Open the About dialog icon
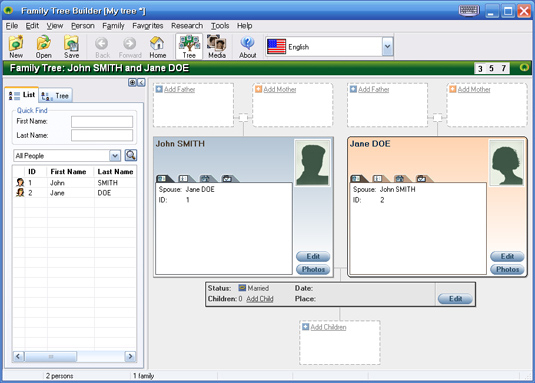This screenshot has height=383, width=535. click(247, 46)
